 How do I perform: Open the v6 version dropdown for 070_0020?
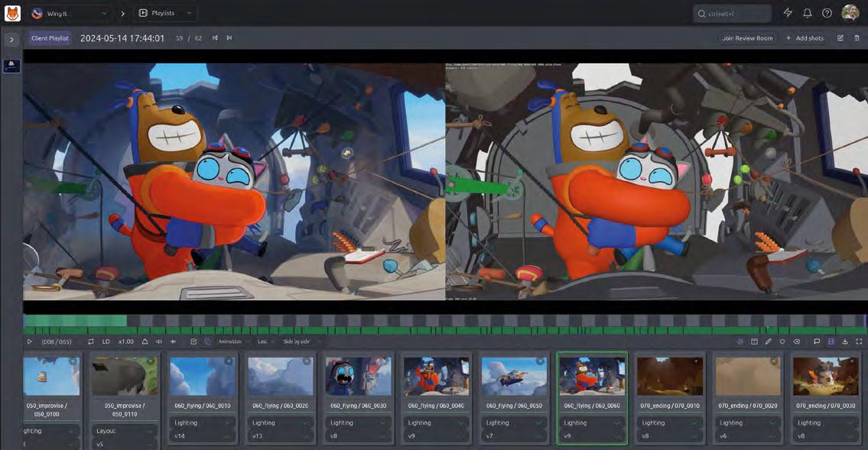click(x=747, y=436)
